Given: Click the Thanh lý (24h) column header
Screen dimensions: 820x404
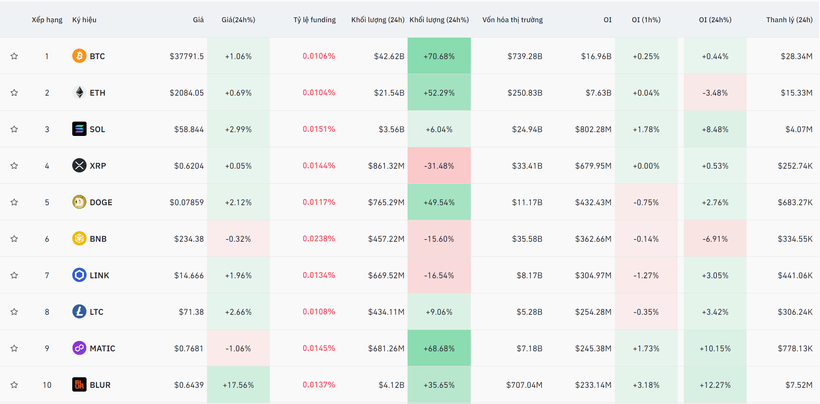Looking at the screenshot, I should pyautogui.click(x=789, y=20).
